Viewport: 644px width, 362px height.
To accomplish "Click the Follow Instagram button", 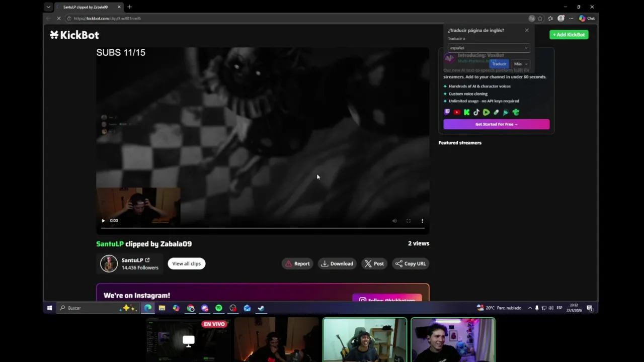I will (x=387, y=299).
